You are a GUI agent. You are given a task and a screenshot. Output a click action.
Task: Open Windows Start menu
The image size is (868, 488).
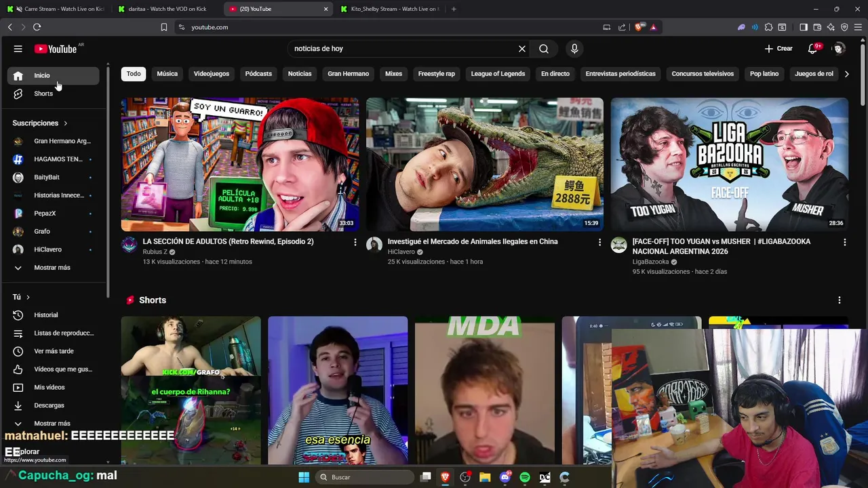pos(304,477)
